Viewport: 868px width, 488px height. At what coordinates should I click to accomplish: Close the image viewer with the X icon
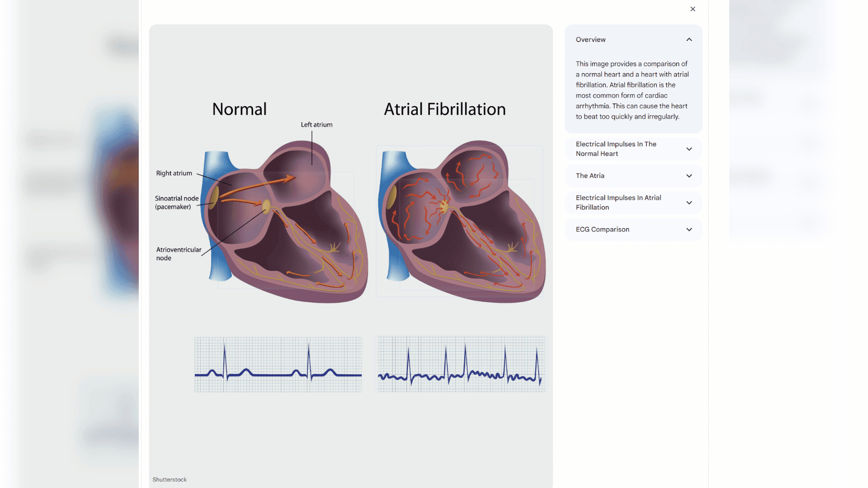tap(693, 9)
